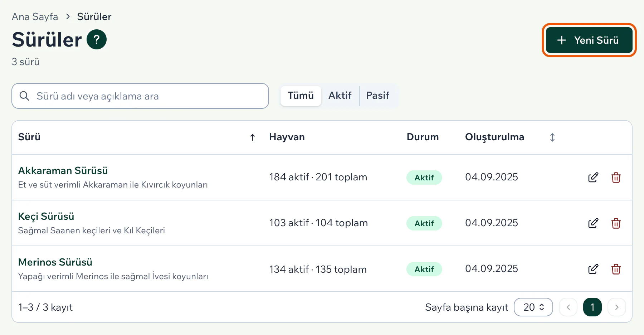Delete the Akkaraman Sürüsü row
Screen dimensions: 644x335
616,178
